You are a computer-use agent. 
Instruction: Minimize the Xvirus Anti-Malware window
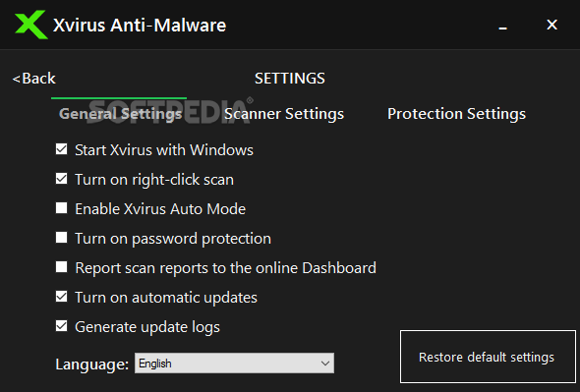coord(502,26)
